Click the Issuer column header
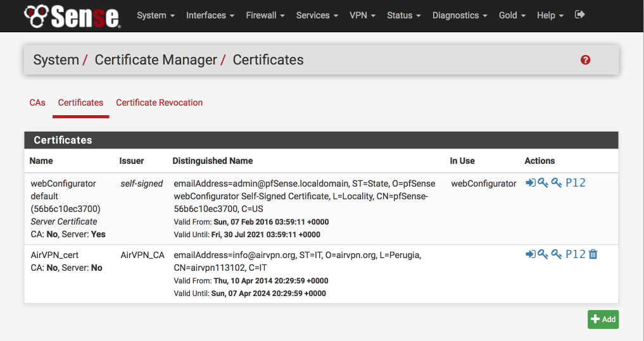Viewport: 644px width, 341px height. (x=132, y=161)
